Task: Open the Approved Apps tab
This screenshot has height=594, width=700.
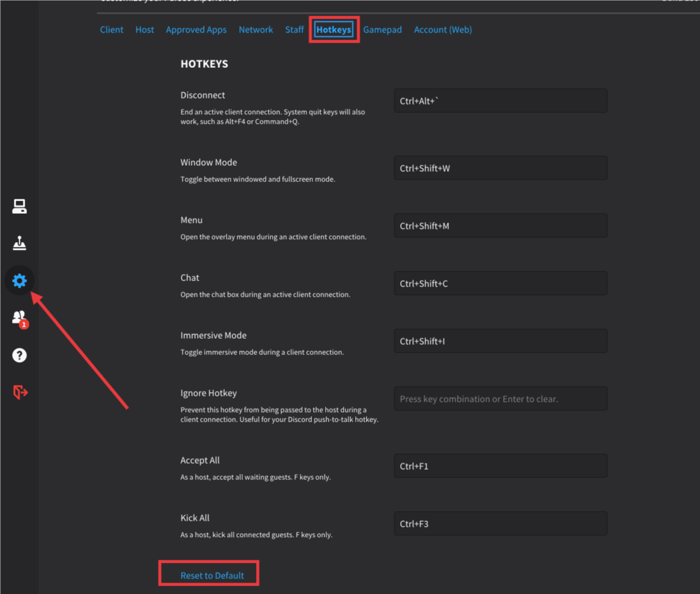Action: click(196, 29)
